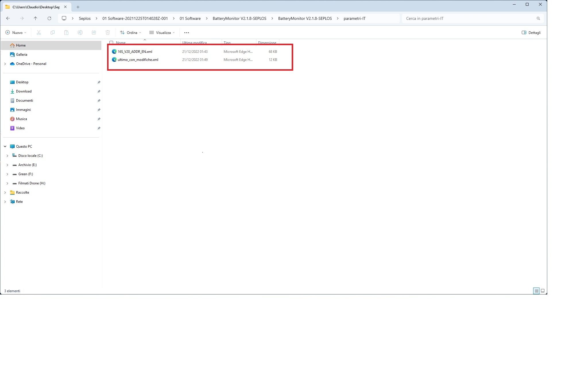This screenshot has width=588, height=370.
Task: Click pin icon next to Documenti
Action: tap(99, 101)
